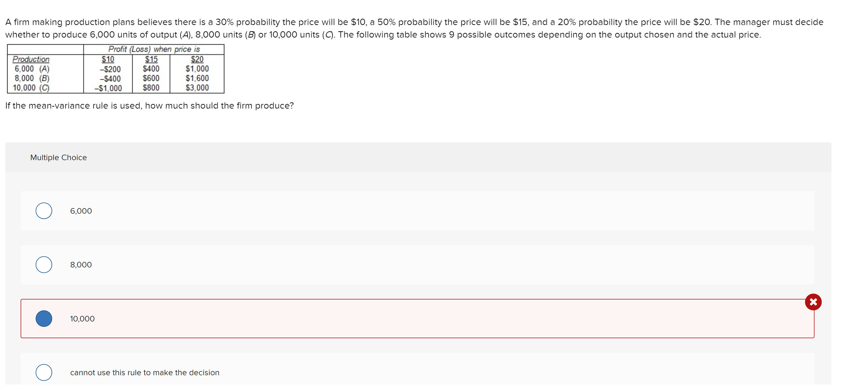Click the red X incorrect answer indicator
Image resolution: width=868 pixels, height=385 pixels.
[x=813, y=302]
